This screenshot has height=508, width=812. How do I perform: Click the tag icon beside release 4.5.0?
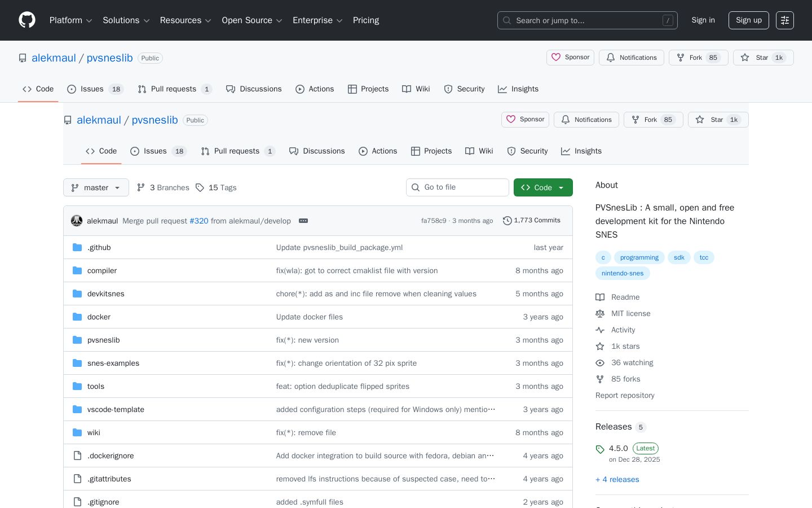pyautogui.click(x=600, y=449)
